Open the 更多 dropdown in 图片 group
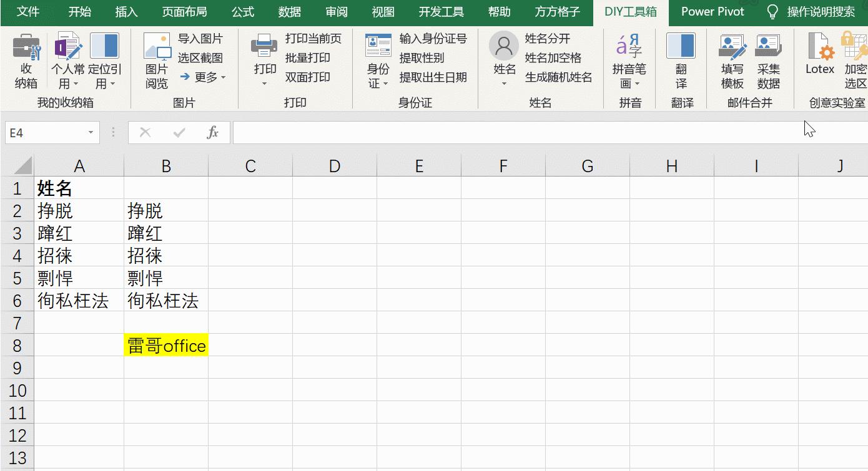The height and width of the screenshot is (471, 868). [x=202, y=77]
